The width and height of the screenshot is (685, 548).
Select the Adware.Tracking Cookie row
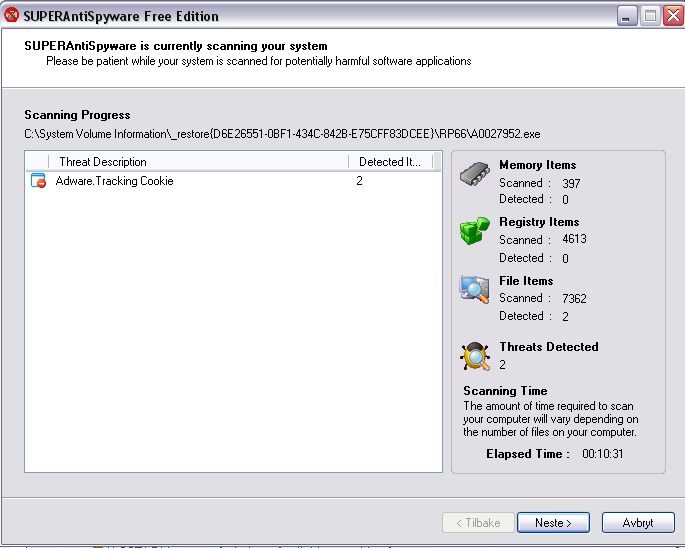coord(234,181)
